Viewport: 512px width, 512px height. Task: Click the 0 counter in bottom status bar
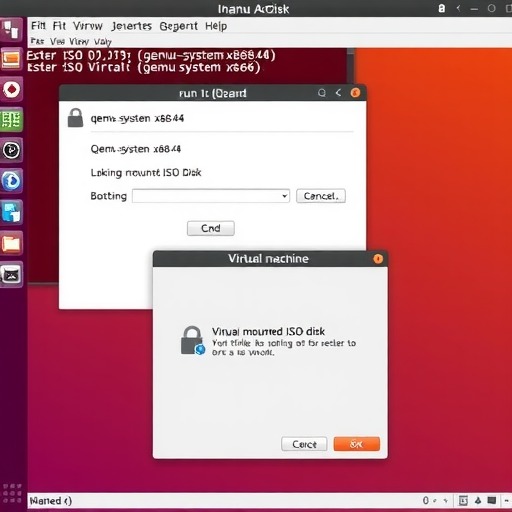(x=426, y=500)
